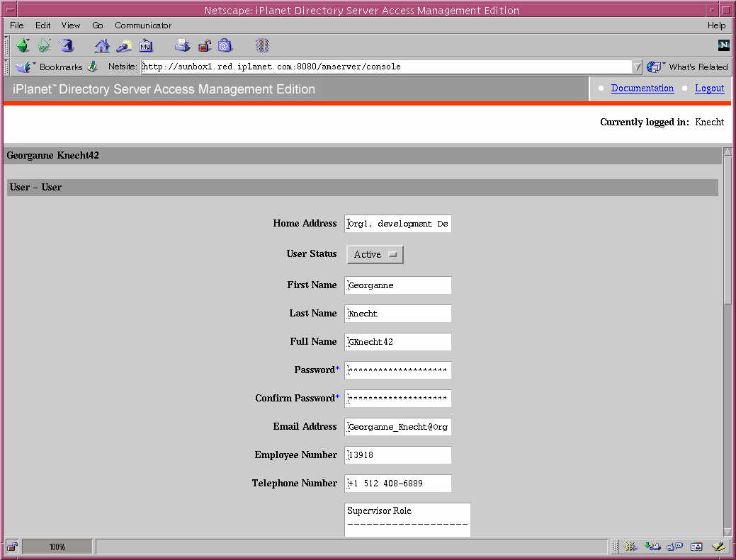Open the File menu
The image size is (736, 560).
point(17,25)
